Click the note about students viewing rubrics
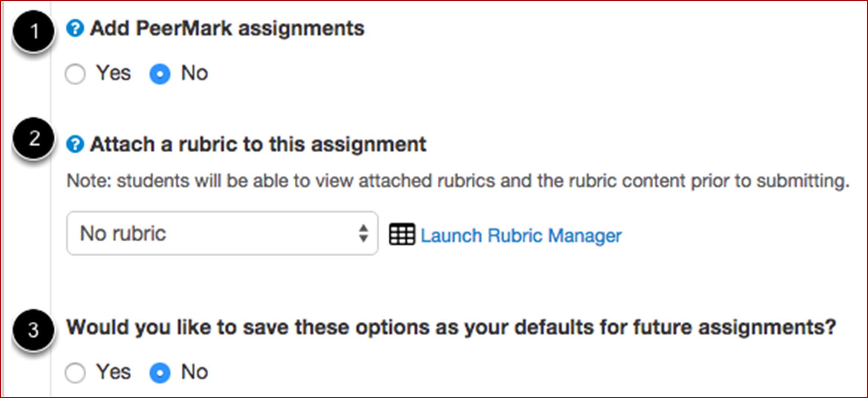The width and height of the screenshot is (868, 398). click(x=458, y=181)
